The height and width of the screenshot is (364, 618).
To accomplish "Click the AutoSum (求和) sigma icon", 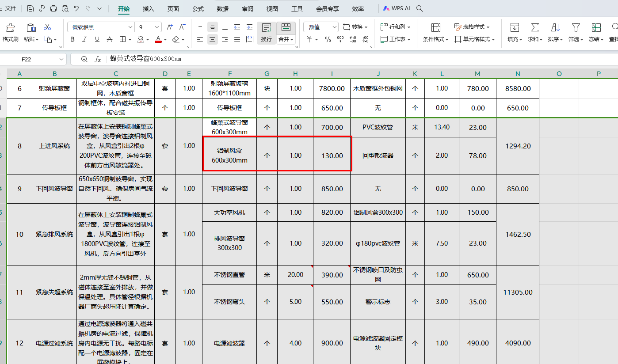I will pyautogui.click(x=535, y=27).
